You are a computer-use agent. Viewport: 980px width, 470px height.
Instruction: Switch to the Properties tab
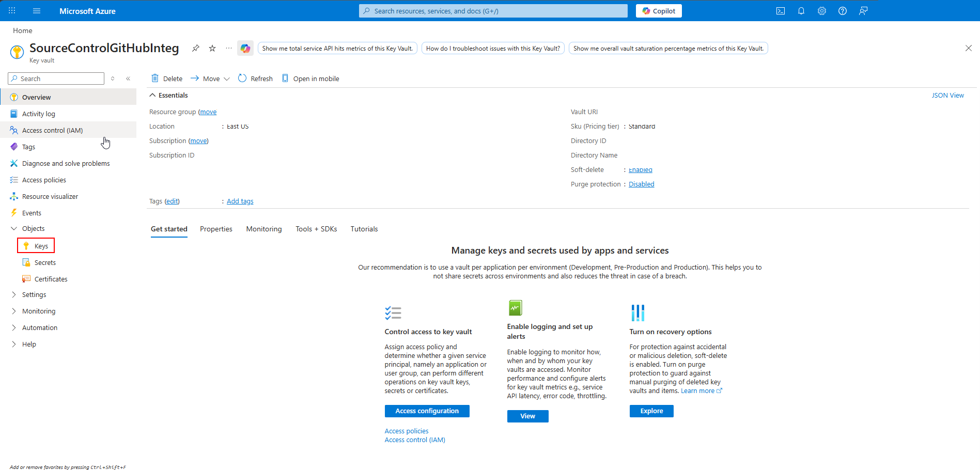[x=216, y=229]
